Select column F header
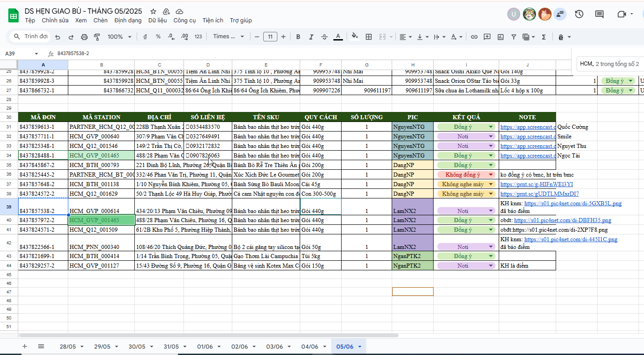This screenshot has height=355, width=644. [321, 65]
